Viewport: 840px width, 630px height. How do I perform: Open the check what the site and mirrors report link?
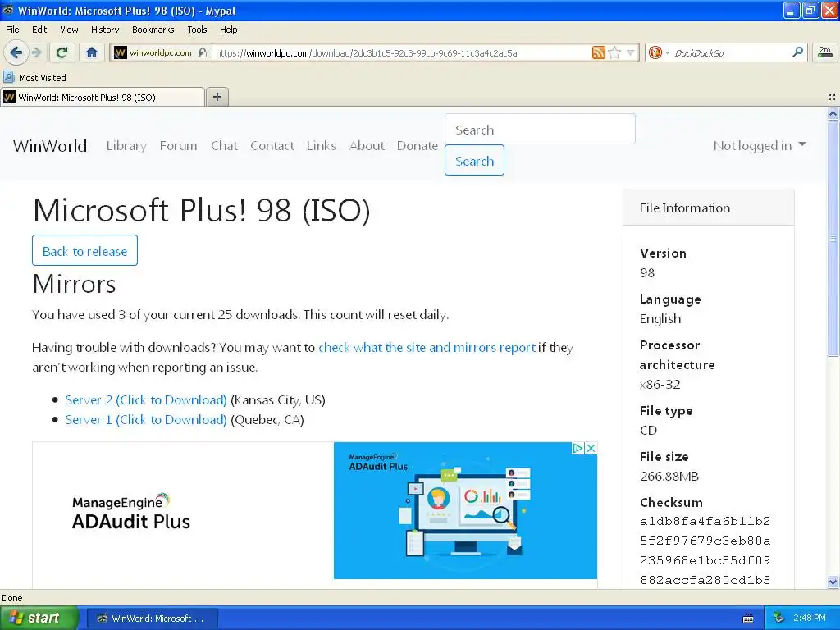427,348
